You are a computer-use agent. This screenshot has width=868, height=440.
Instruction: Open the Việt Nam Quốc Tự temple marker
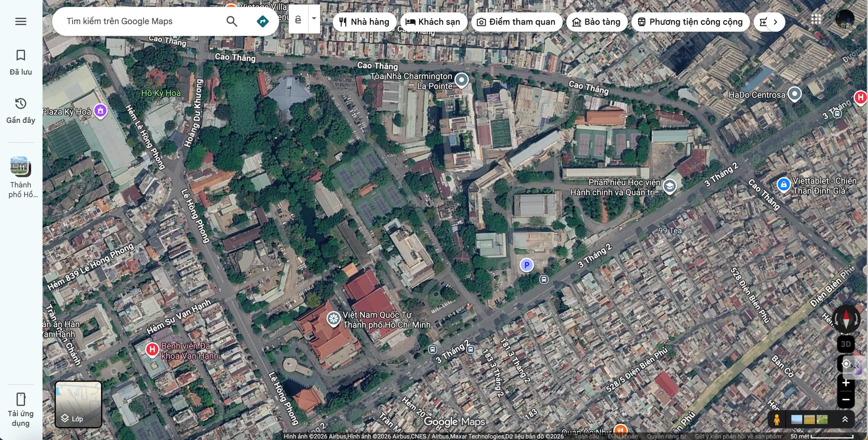[333, 319]
